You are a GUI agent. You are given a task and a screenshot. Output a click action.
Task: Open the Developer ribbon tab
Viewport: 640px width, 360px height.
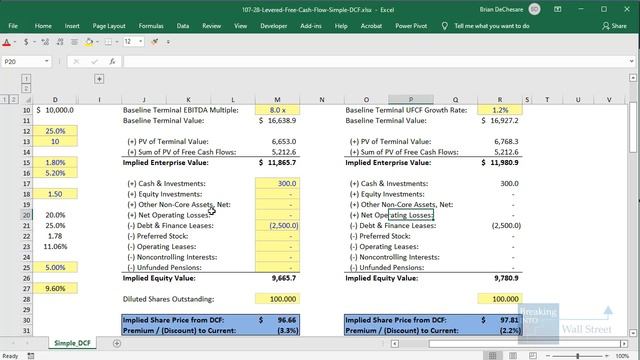[273, 26]
